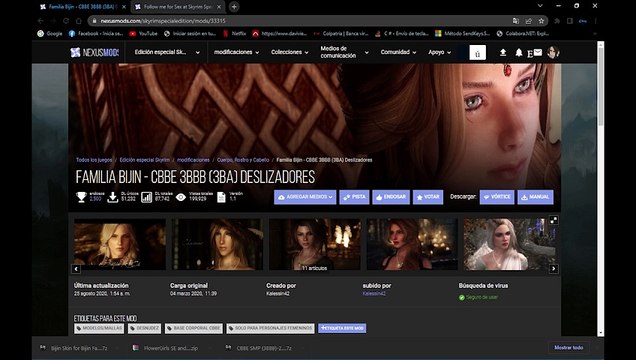The width and height of the screenshot is (636, 360).
Task: Click the Votar button
Action: 428,197
